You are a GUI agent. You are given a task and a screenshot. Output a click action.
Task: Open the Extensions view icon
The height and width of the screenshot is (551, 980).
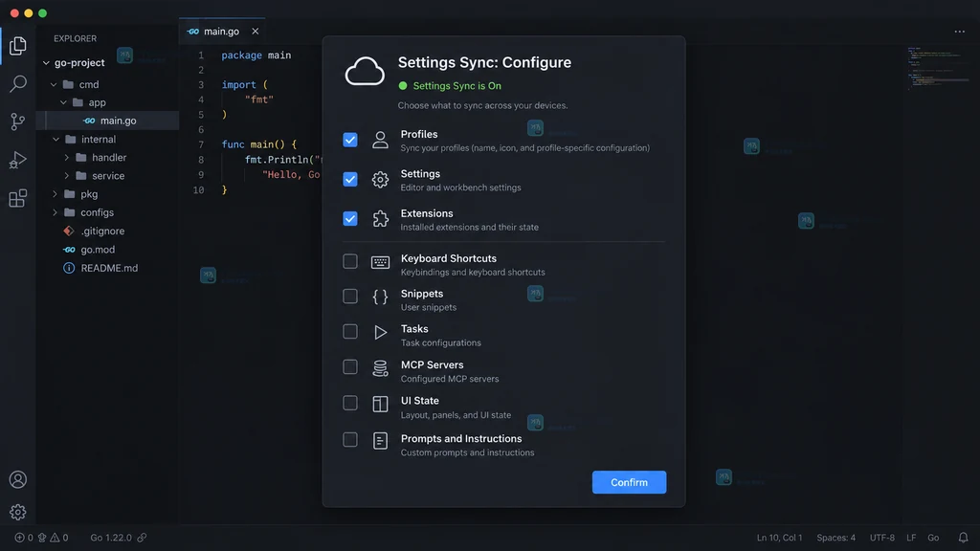point(17,198)
